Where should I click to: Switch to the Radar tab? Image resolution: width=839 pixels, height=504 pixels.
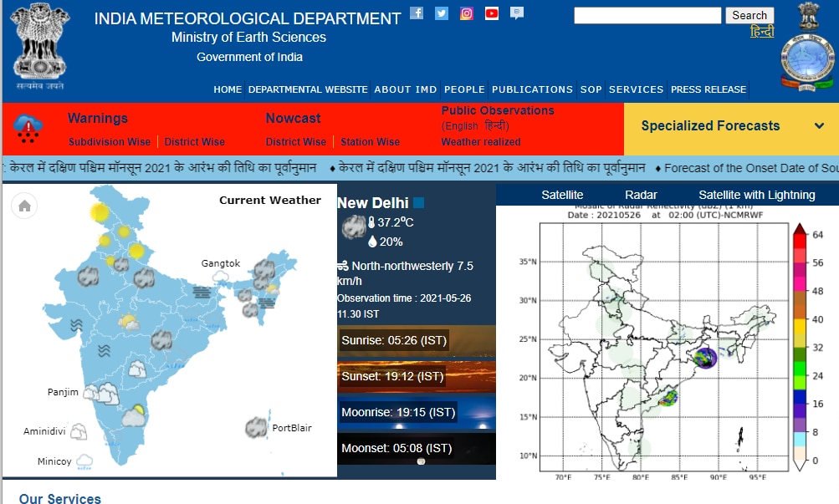coord(641,195)
